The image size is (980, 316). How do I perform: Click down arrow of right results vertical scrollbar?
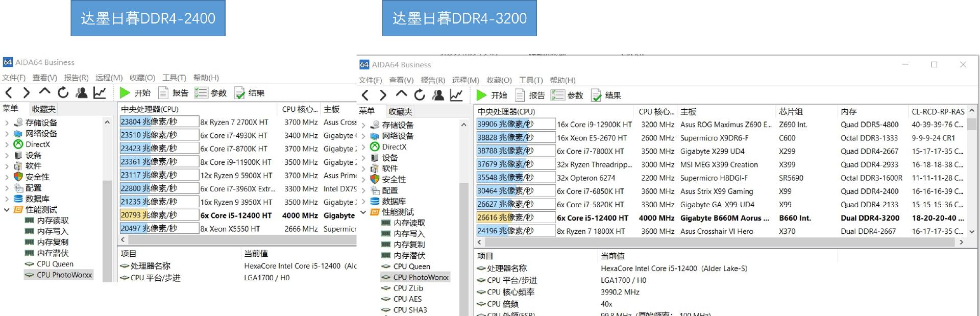point(972,231)
